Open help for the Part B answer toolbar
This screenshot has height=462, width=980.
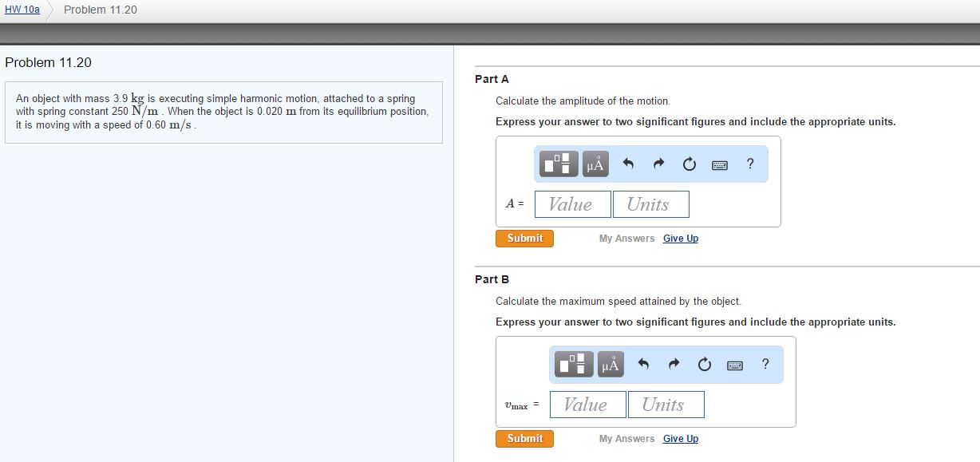[x=765, y=364]
